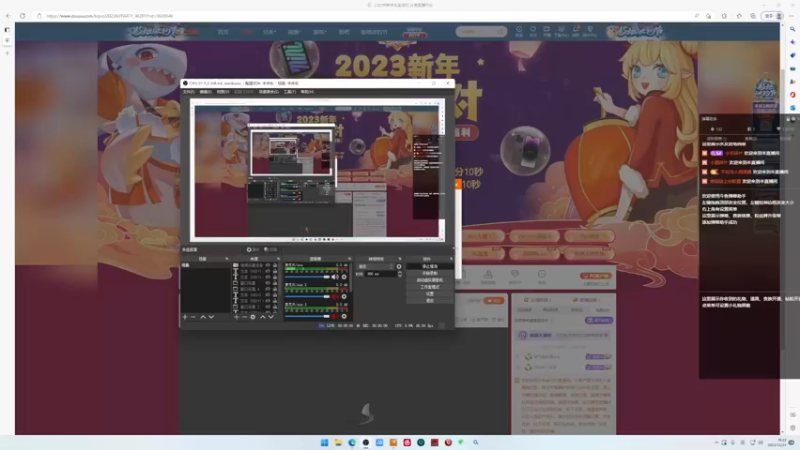Add a new scene with the plus icon in OBS Scenes panel

pos(185,317)
